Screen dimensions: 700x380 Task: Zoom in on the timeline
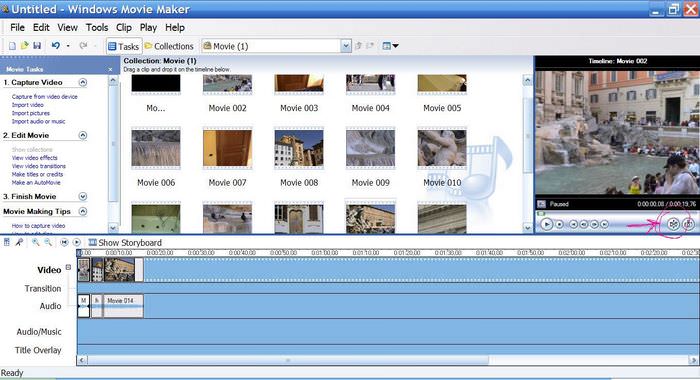35,242
